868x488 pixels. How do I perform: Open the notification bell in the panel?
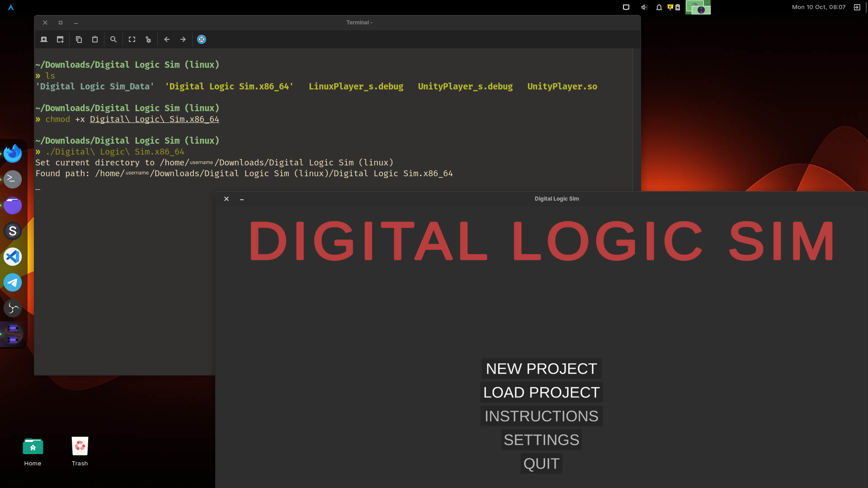[x=659, y=7]
